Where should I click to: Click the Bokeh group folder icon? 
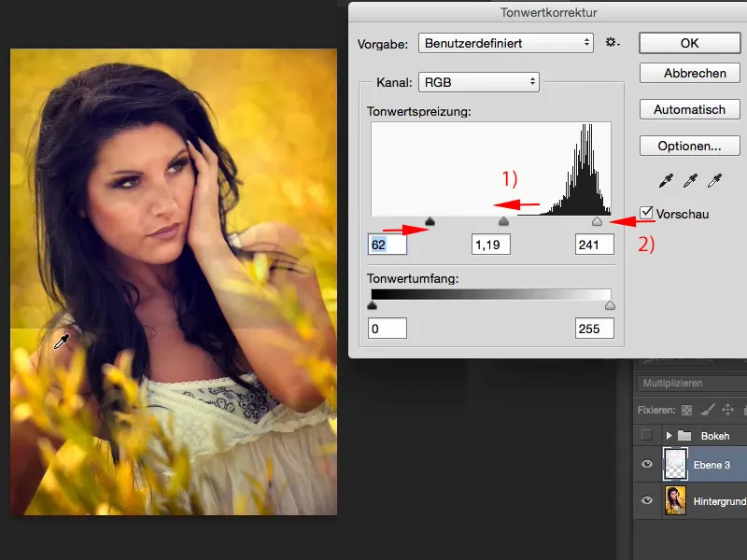pos(684,435)
